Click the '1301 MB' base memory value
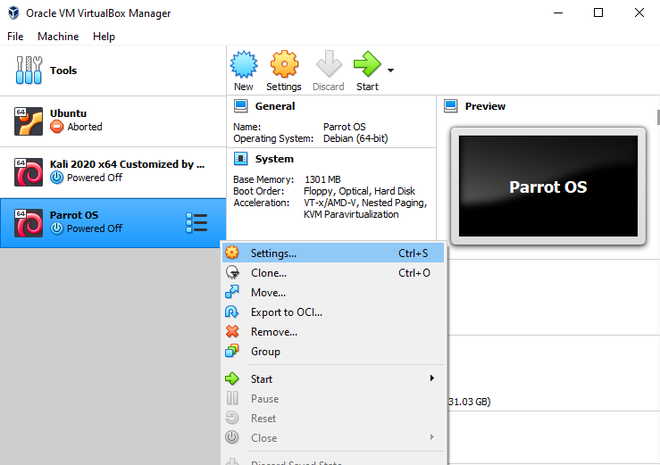 click(x=322, y=180)
